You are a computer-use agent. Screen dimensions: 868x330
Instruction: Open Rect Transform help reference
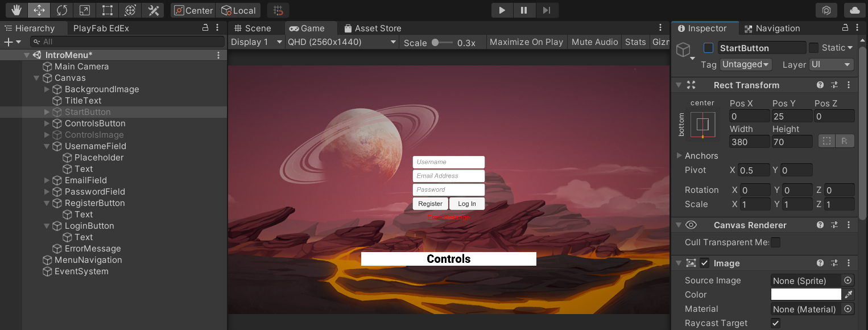820,85
